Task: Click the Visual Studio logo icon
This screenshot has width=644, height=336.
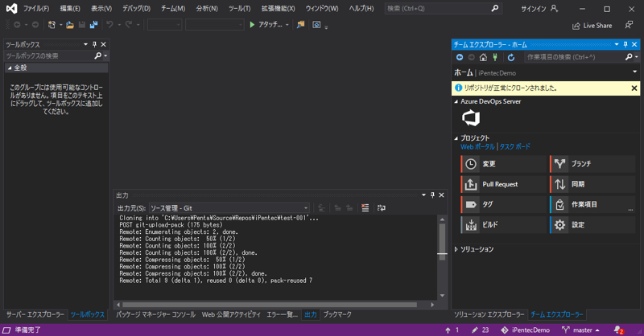Action: 11,8
